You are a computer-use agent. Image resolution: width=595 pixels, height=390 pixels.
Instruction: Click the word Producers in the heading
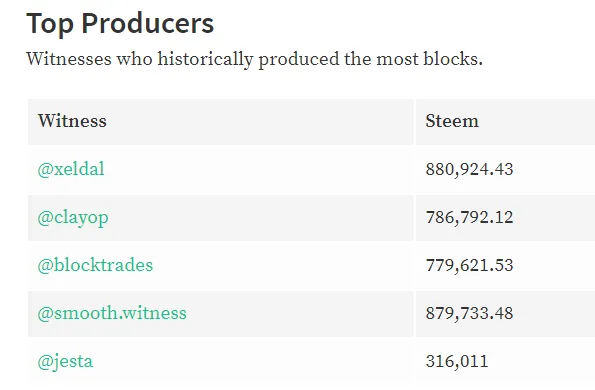pos(148,24)
